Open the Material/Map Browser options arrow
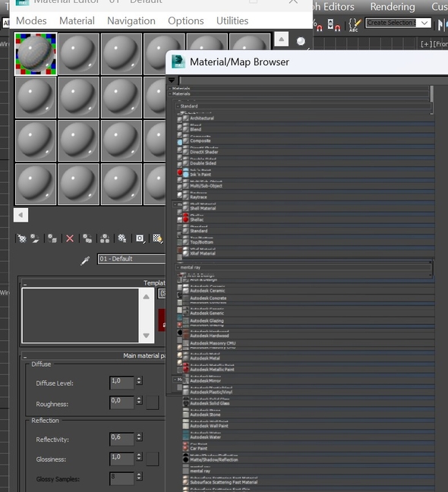 pyautogui.click(x=172, y=80)
